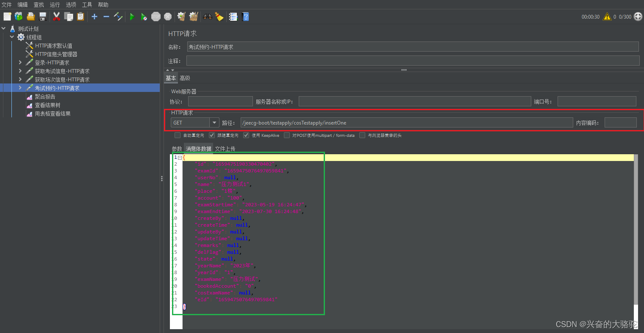
Task: Expand the 获取考试信息-HTTP请求 node
Action: pyautogui.click(x=20, y=71)
